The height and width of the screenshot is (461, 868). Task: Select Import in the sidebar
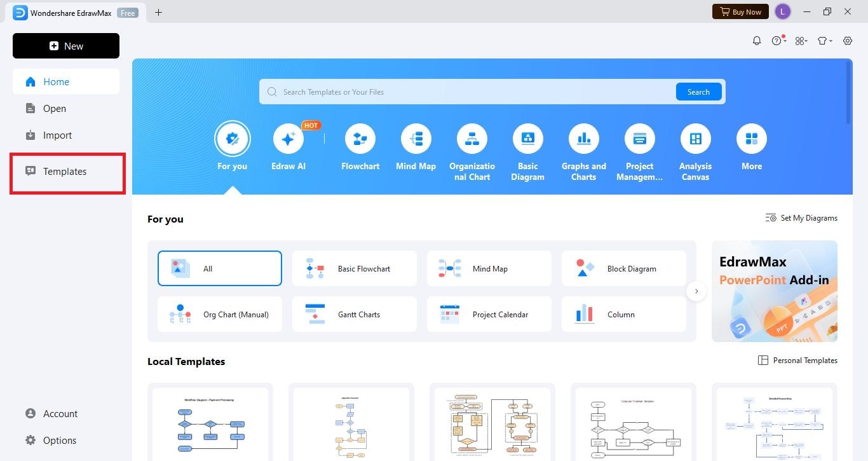click(x=66, y=135)
